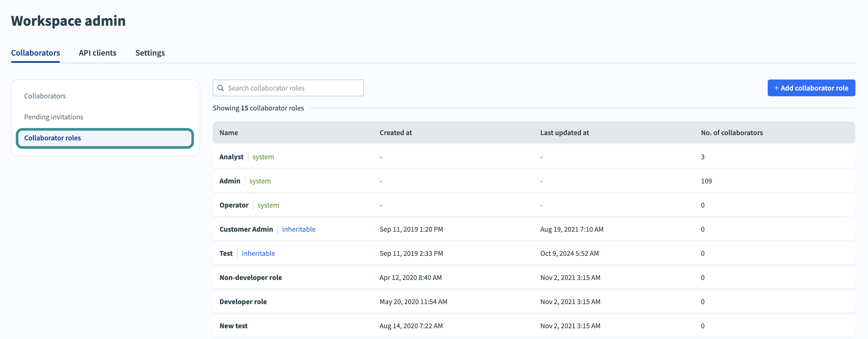Click the Created at column header
868x339 pixels.
point(396,133)
